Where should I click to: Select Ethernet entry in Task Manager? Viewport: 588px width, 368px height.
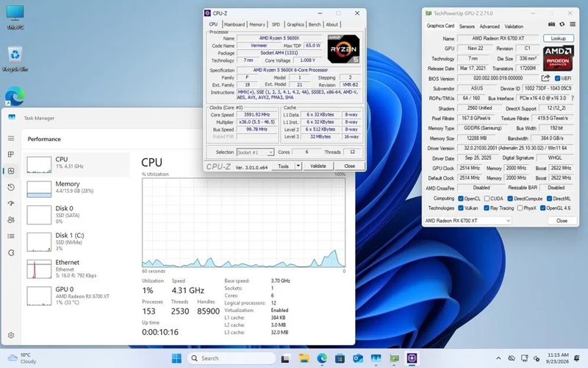click(x=78, y=269)
